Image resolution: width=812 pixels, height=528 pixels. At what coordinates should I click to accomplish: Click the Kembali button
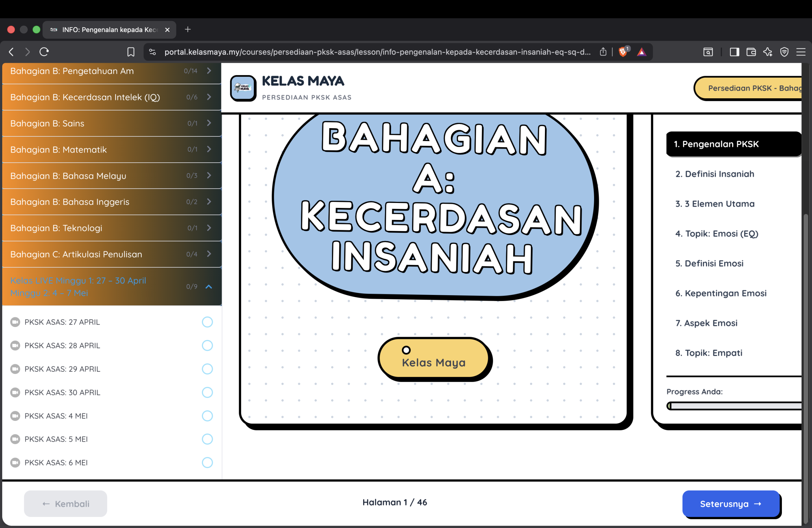click(x=65, y=504)
